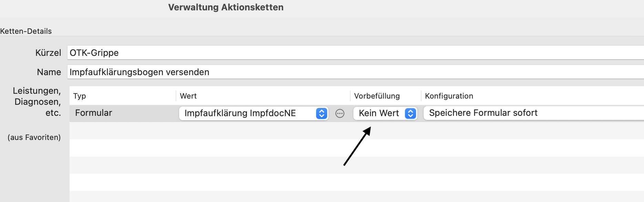644x202 pixels.
Task: Click blue arrows of Impfaufklärung ImpfdocNE selector
Action: (321, 113)
